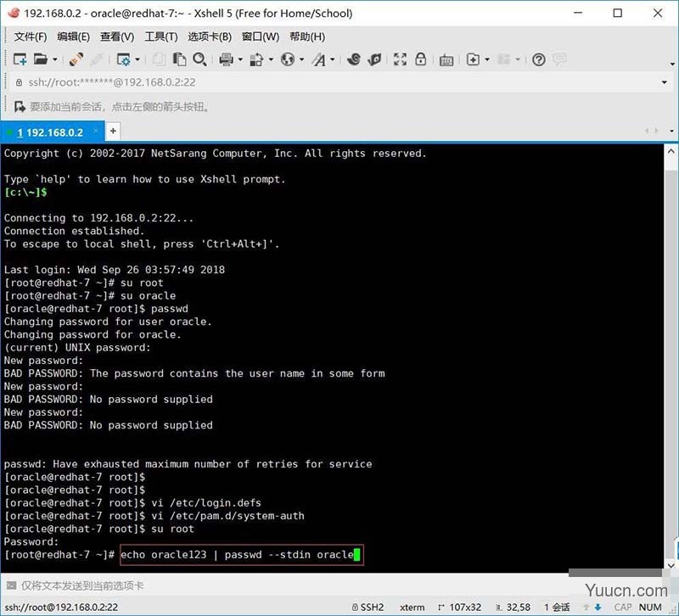This screenshot has height=616, width=679.
Task: Click ssh://root@192.168.0.2:22 status text
Action: tap(61, 608)
